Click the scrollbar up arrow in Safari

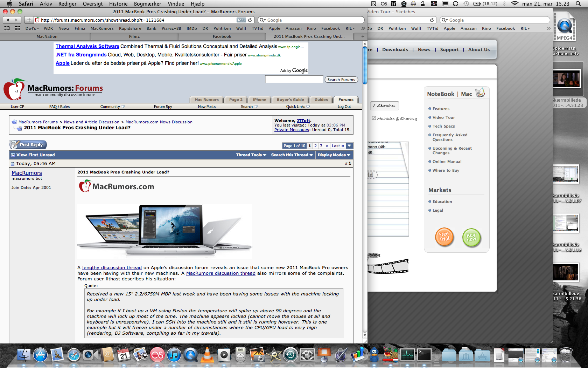365,43
